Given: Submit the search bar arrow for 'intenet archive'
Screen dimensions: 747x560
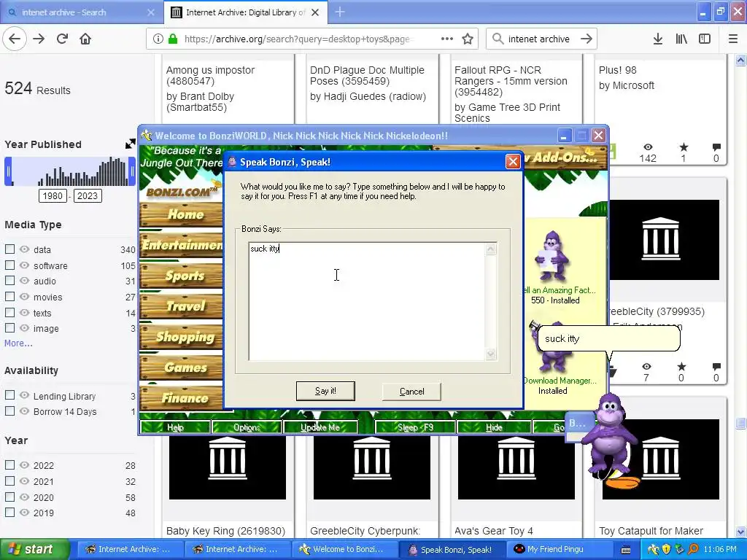Looking at the screenshot, I should [x=587, y=39].
